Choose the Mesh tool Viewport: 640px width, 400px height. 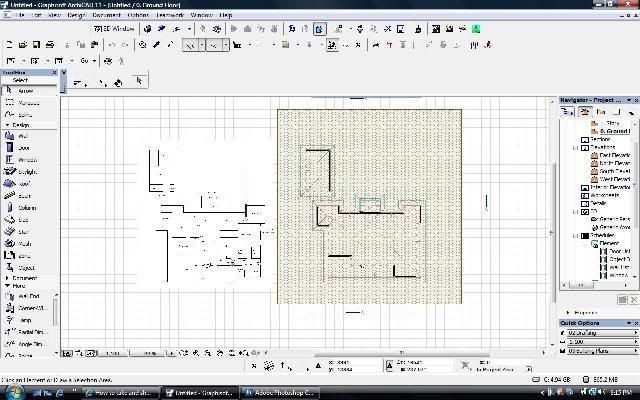click(29, 244)
